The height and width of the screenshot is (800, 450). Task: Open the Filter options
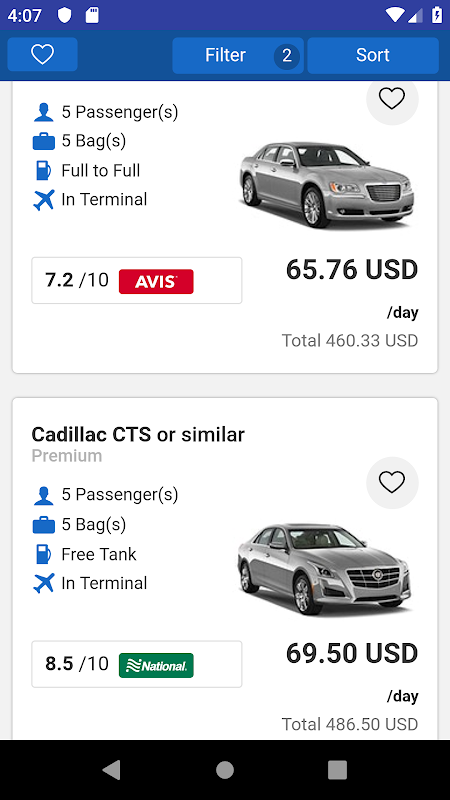click(x=238, y=55)
